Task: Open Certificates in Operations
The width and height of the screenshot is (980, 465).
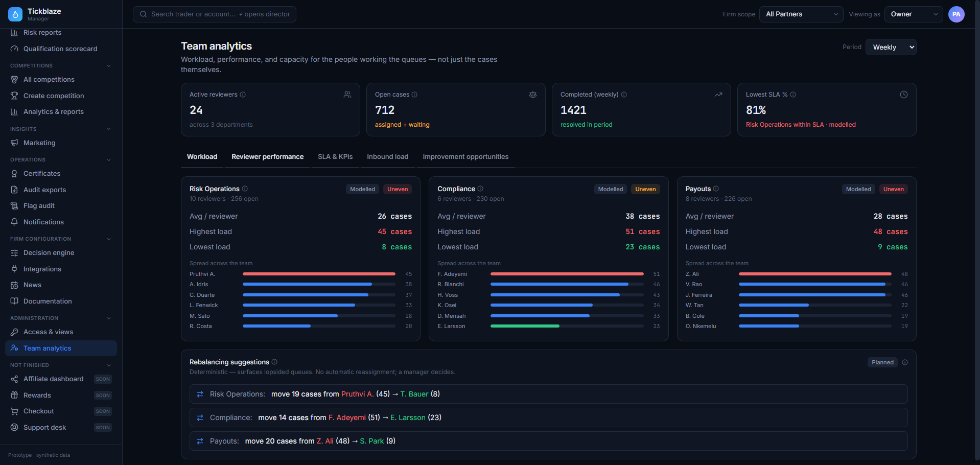Action: tap(61, 174)
